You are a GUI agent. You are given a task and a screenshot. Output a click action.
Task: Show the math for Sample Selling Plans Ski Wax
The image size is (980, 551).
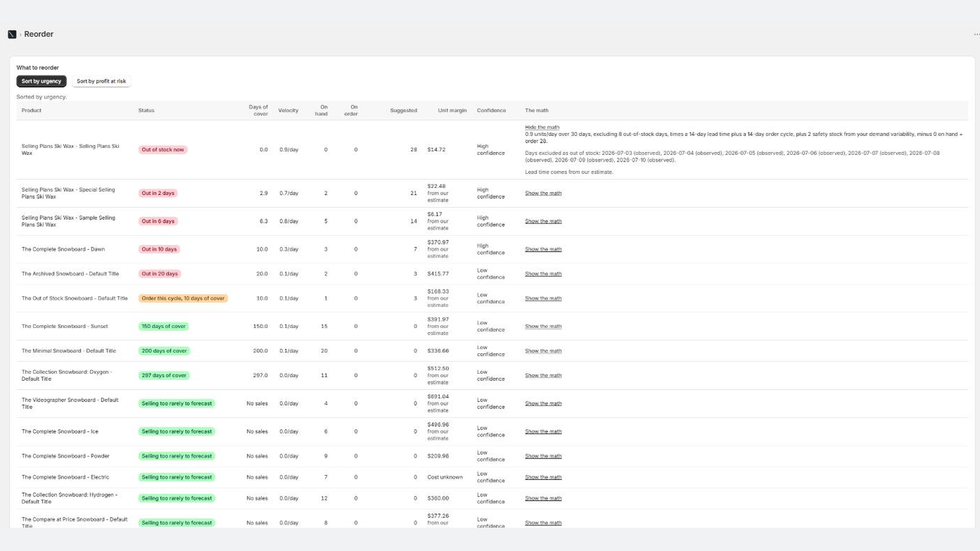(543, 222)
